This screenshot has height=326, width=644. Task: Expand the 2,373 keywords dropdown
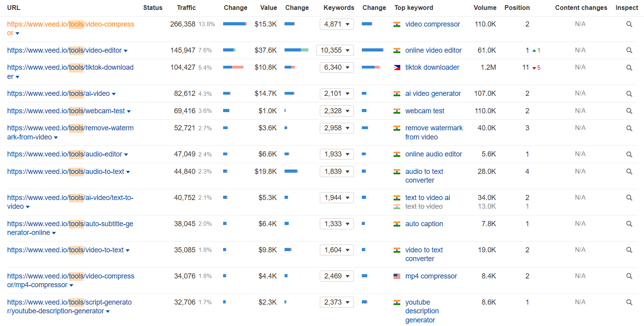tap(336, 302)
